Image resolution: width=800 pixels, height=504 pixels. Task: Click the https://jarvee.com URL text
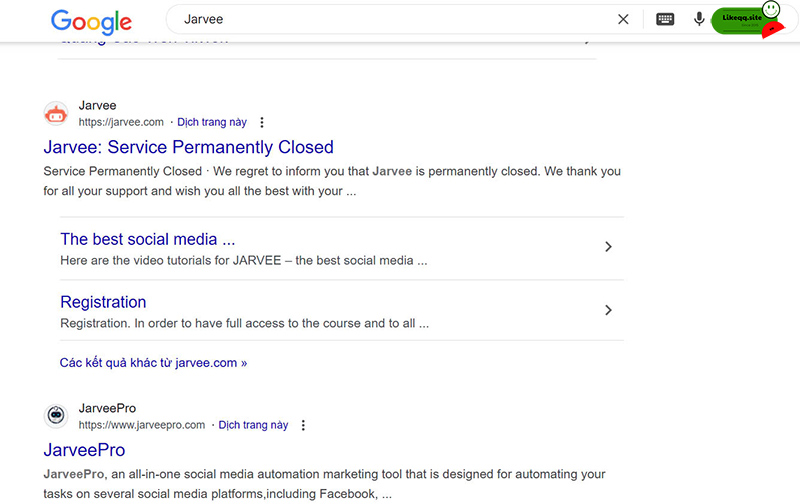click(x=121, y=122)
